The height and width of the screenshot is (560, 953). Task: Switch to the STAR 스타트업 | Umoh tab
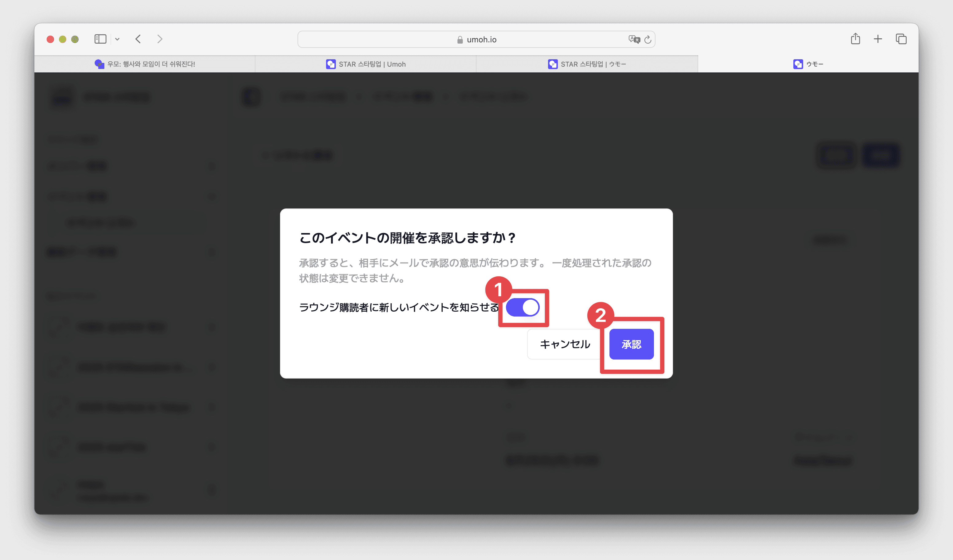[x=366, y=64]
